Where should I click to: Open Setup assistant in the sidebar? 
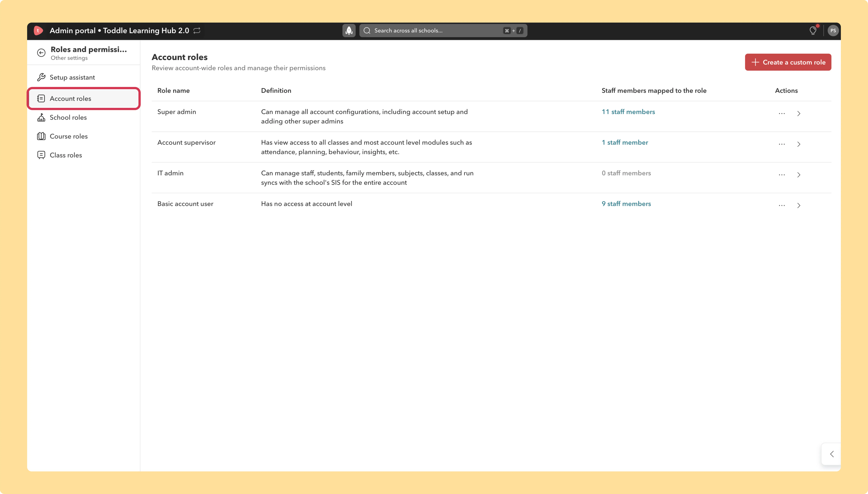click(83, 77)
